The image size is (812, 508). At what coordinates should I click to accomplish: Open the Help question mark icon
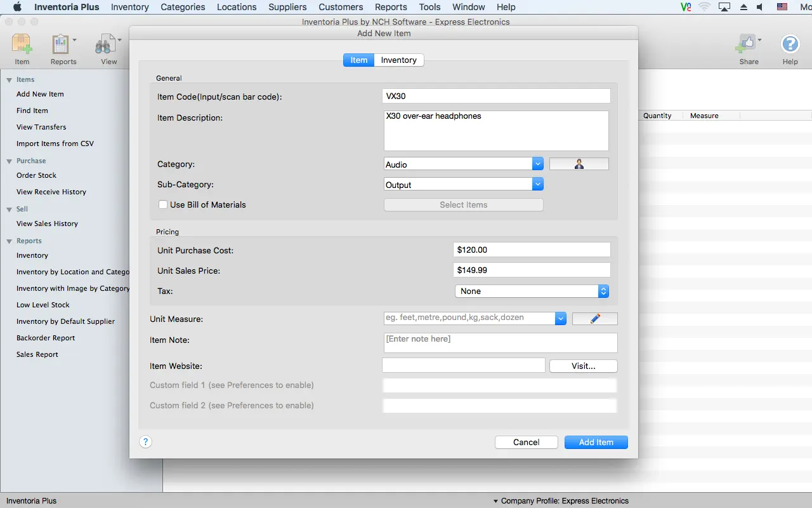point(790,45)
